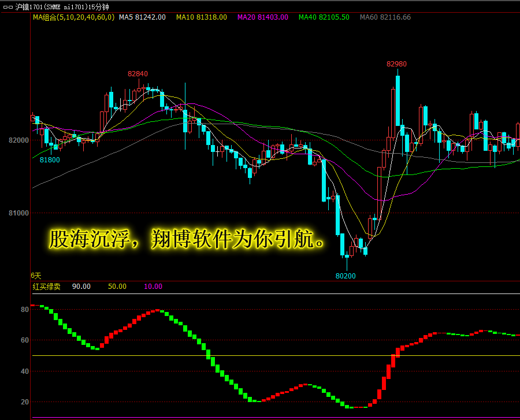Click the 20 level on indicator axis

click(25, 402)
